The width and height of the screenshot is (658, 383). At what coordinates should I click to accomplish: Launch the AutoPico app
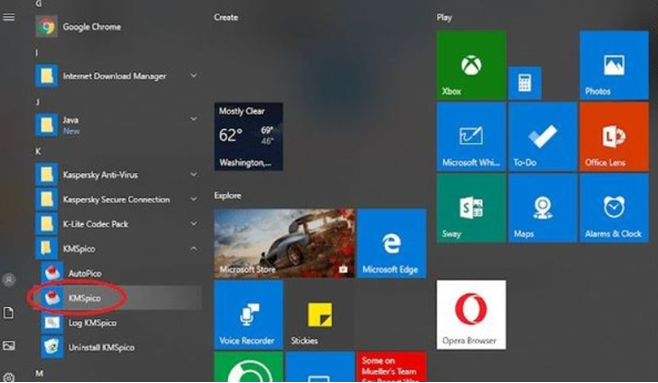tap(121, 273)
